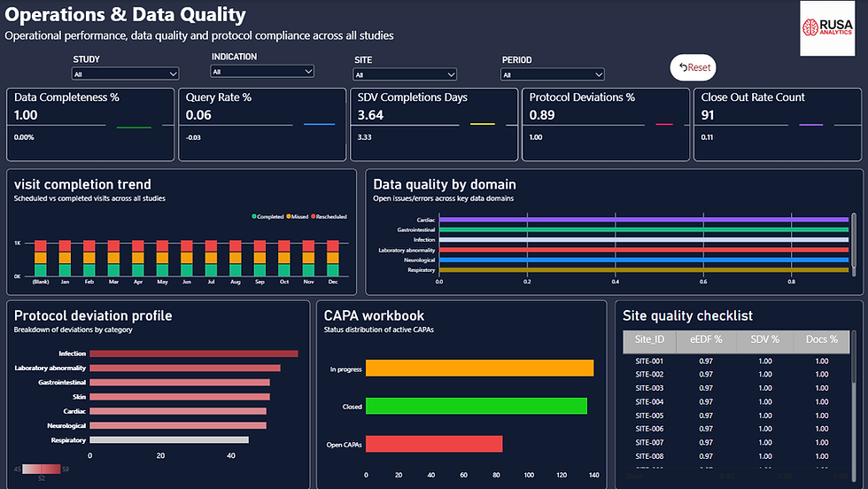Click the Completed legend marker
Image resolution: width=868 pixels, height=489 pixels.
pyautogui.click(x=254, y=216)
